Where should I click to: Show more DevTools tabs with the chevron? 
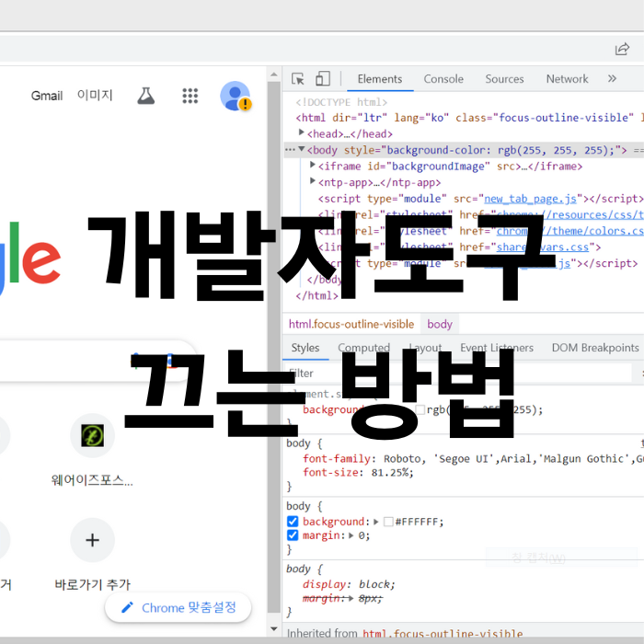coord(612,78)
